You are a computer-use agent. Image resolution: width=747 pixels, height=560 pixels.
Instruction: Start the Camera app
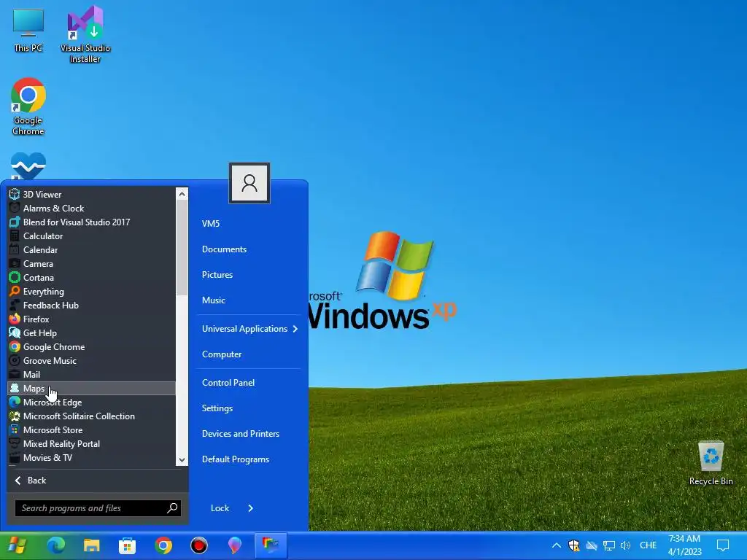(x=91, y=263)
